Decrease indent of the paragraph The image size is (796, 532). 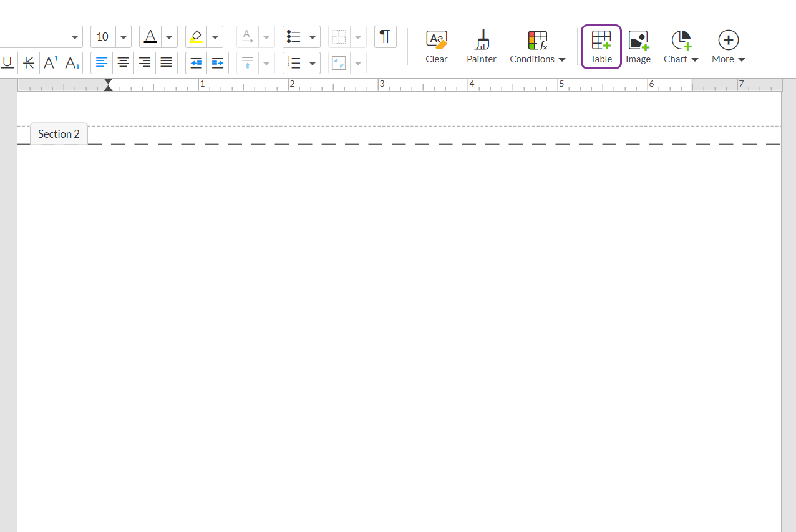click(196, 63)
